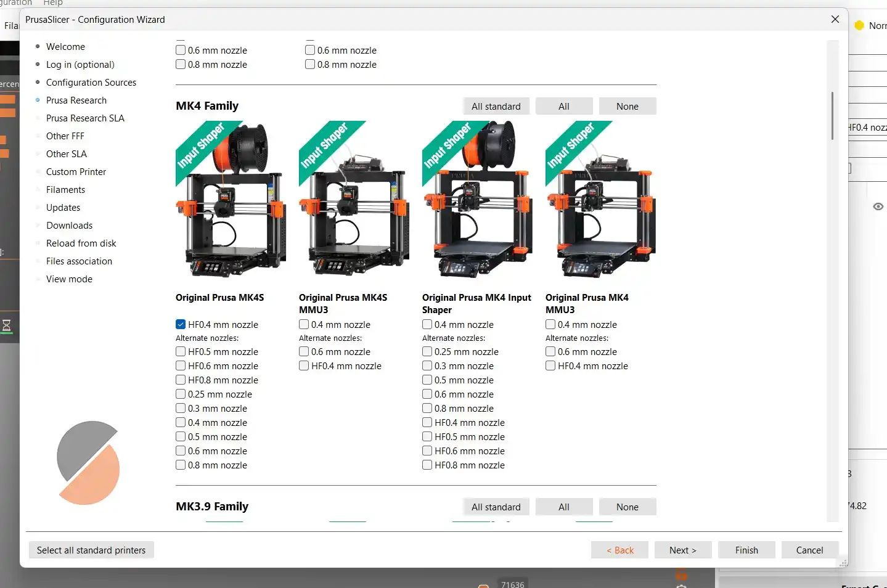887x588 pixels.
Task: Enable 0.8 mm nozzle for MK4 Input Shaper
Action: point(427,408)
